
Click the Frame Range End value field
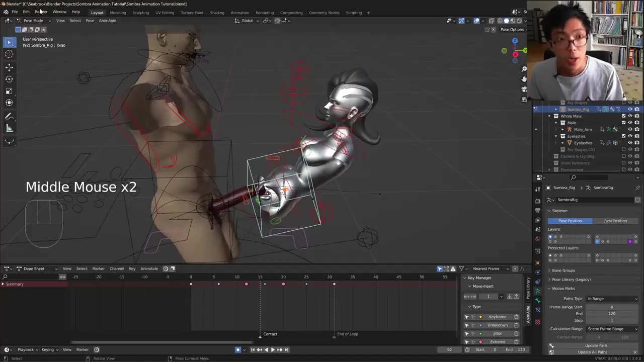coord(611,314)
